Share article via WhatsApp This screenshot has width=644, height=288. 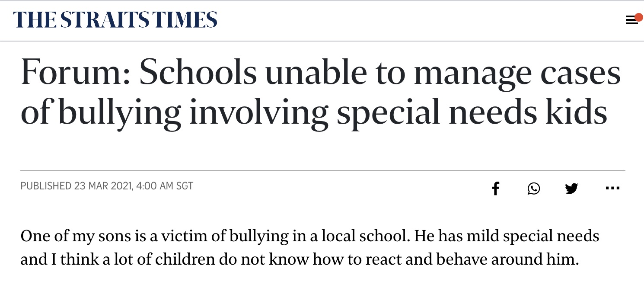click(x=534, y=189)
